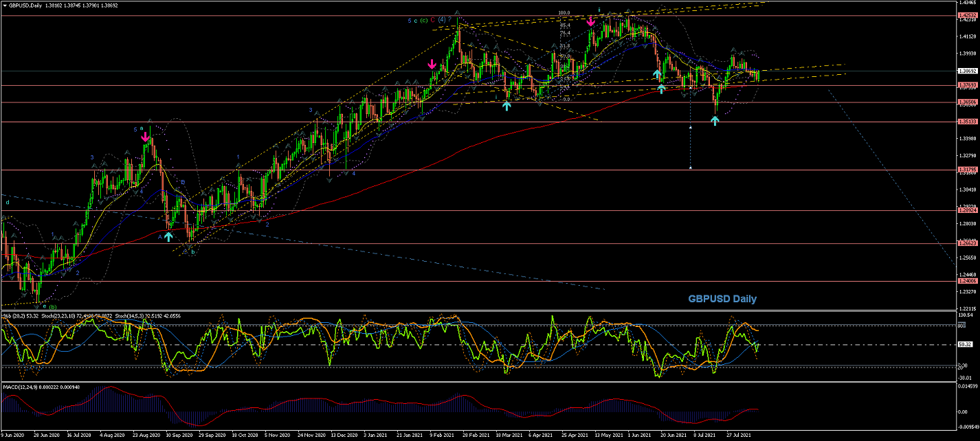Select the Fibonacci 61.8 retracement label
This screenshot has height=441, width=980.
click(564, 47)
